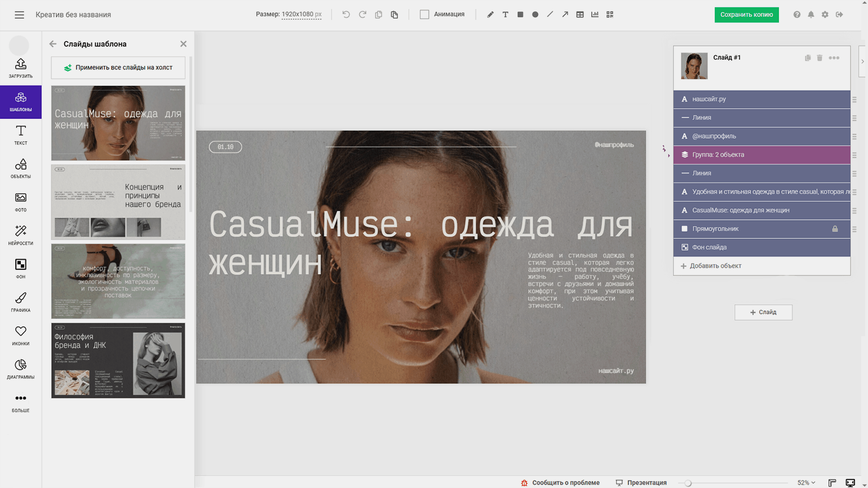Duplicate Slide #1 using the copy icon

[808, 58]
